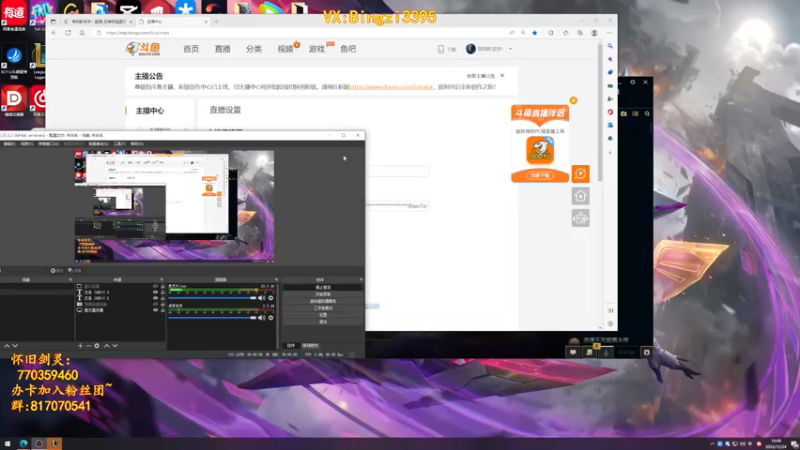Refresh the browser page
This screenshot has height=450, width=800.
click(x=68, y=33)
